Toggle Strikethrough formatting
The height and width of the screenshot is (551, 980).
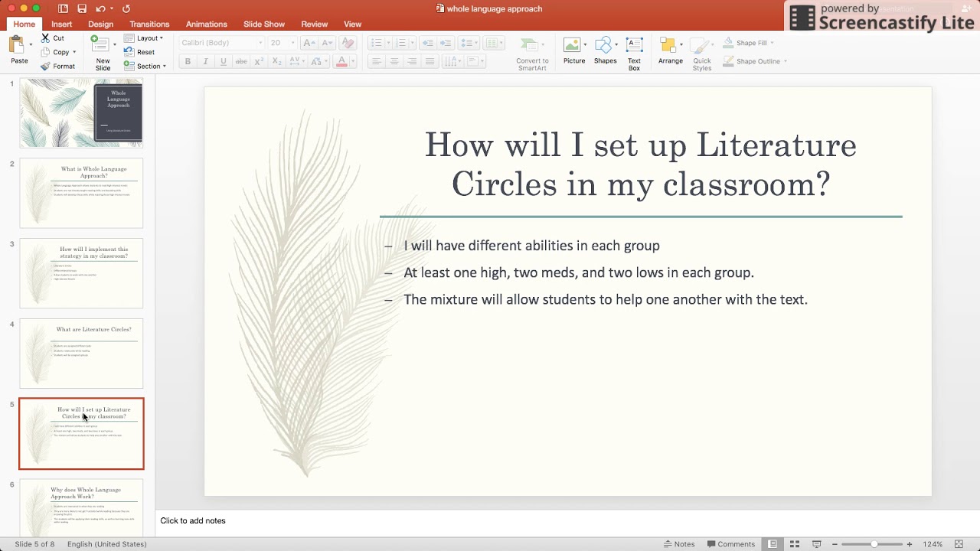pos(241,61)
